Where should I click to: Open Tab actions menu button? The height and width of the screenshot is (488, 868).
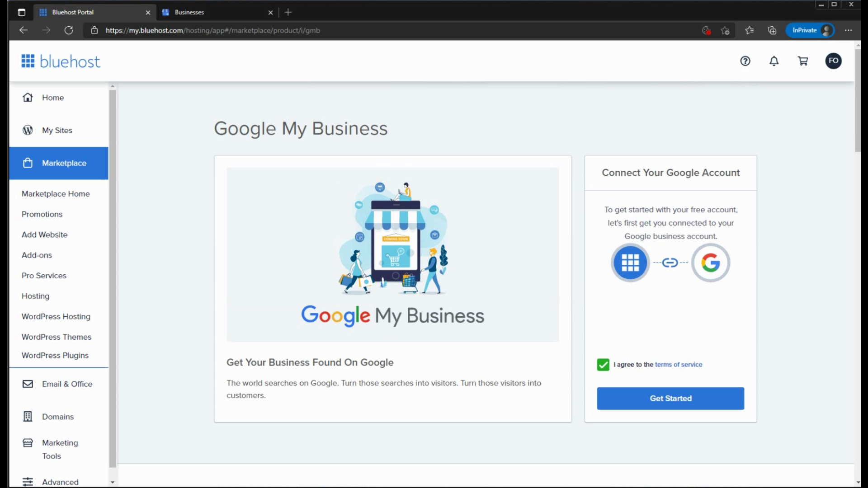(x=21, y=12)
